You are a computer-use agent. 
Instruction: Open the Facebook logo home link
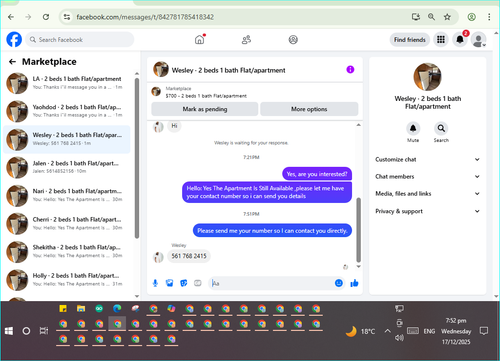point(14,40)
